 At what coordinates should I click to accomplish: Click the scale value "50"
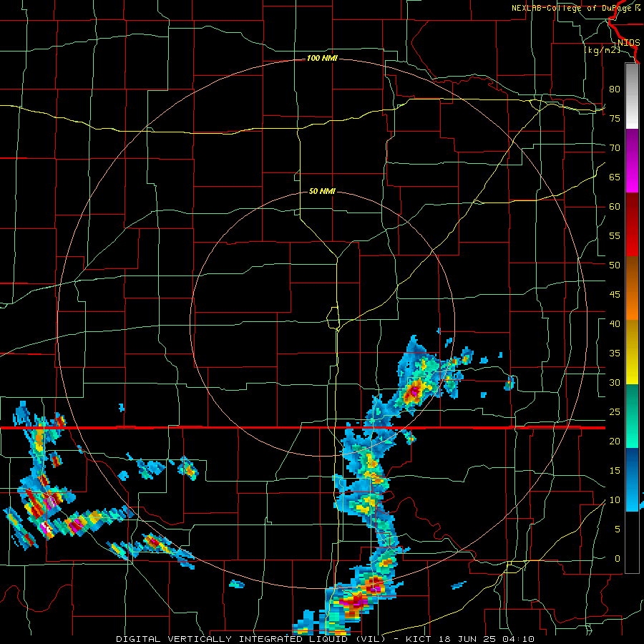[x=615, y=265]
